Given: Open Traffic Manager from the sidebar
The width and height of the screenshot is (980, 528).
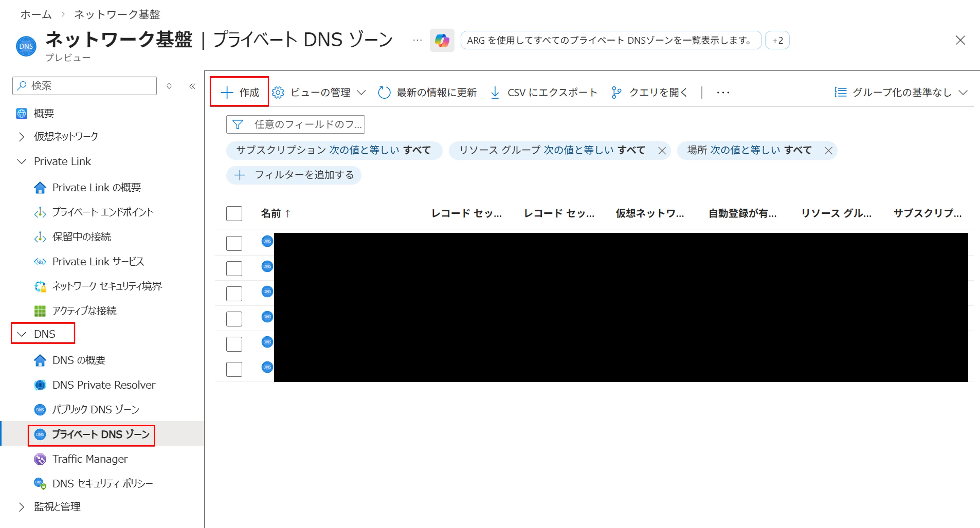Looking at the screenshot, I should pos(90,459).
